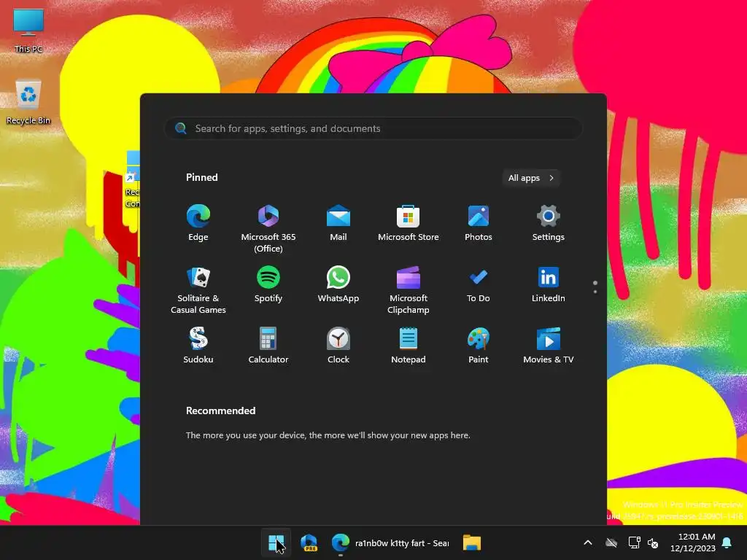Open Settings gear in pinned apps
This screenshot has height=560, width=747.
tap(549, 223)
